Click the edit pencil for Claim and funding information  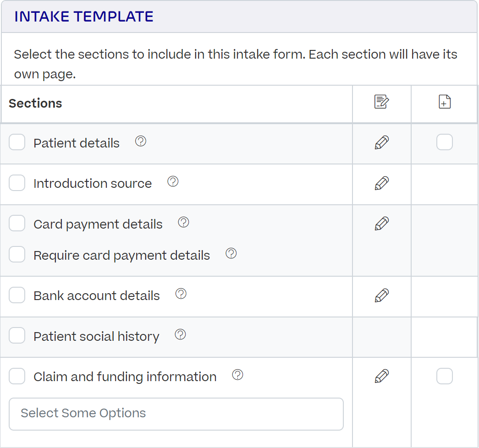click(x=381, y=376)
